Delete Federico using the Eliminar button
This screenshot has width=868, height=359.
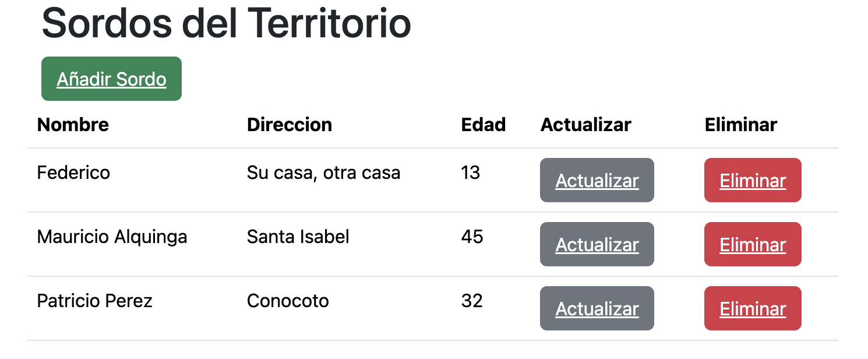click(x=753, y=181)
